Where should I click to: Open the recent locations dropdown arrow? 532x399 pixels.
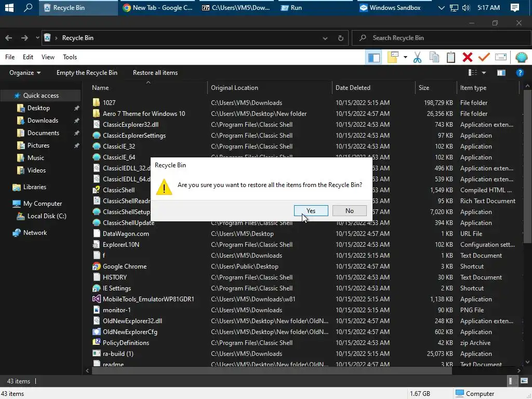(37, 38)
